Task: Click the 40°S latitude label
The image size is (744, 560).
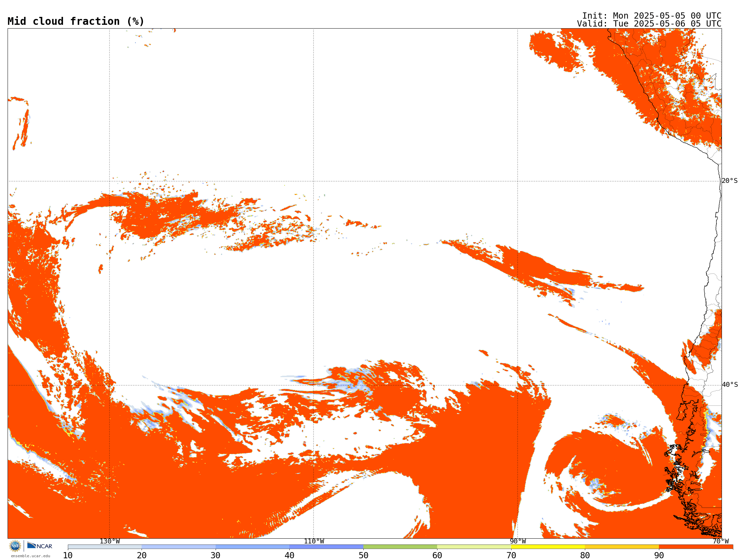Action: pyautogui.click(x=730, y=385)
